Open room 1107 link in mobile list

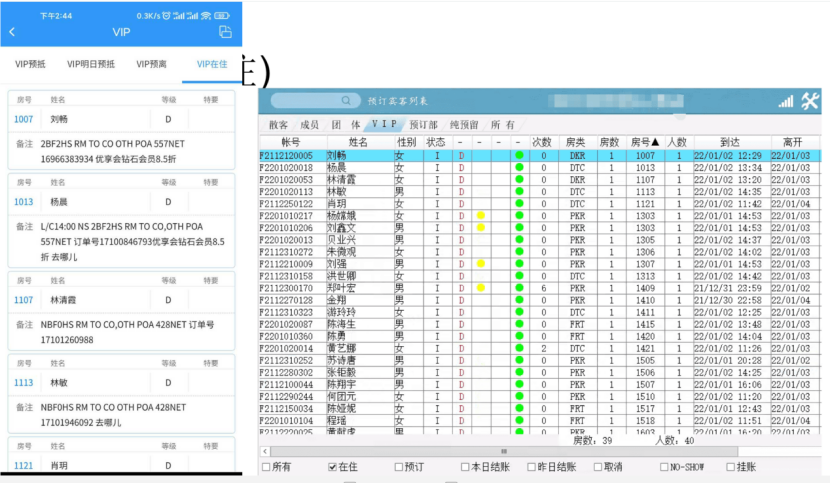tap(23, 300)
